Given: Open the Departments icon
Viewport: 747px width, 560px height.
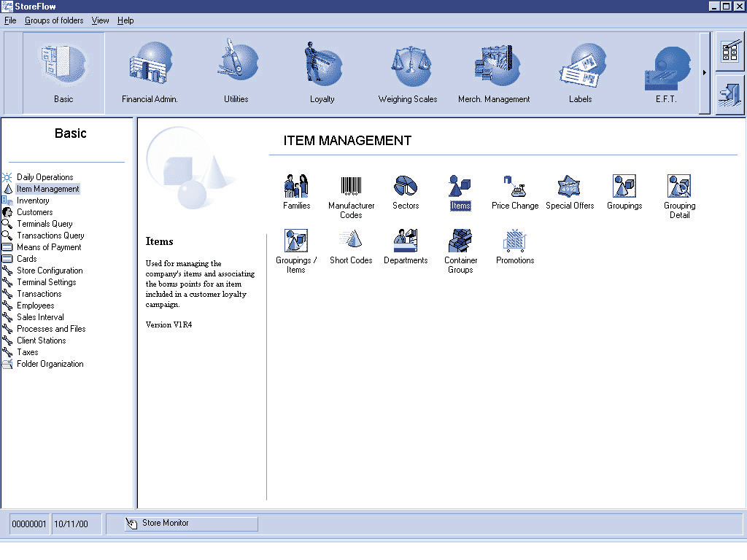Looking at the screenshot, I should tap(406, 241).
